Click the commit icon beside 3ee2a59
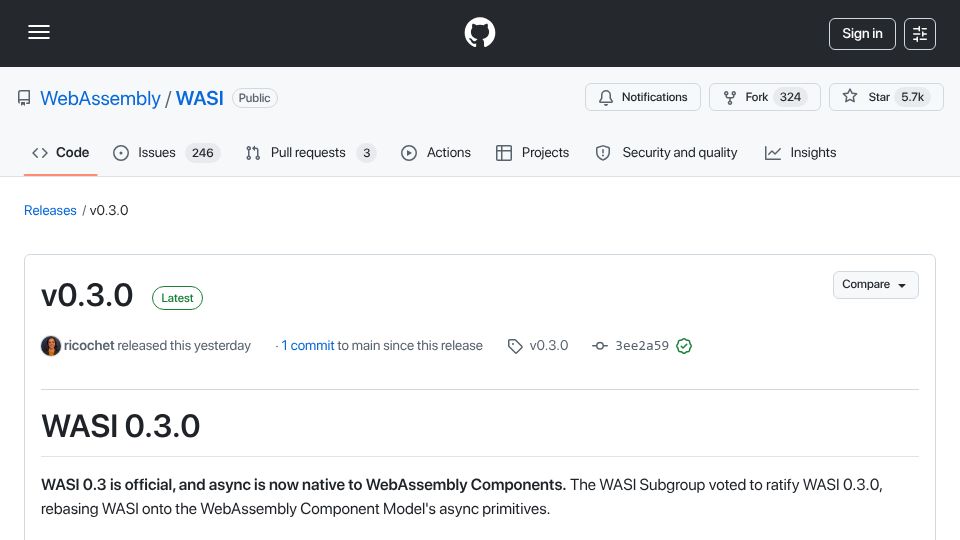This screenshot has height=540, width=960. pos(600,346)
